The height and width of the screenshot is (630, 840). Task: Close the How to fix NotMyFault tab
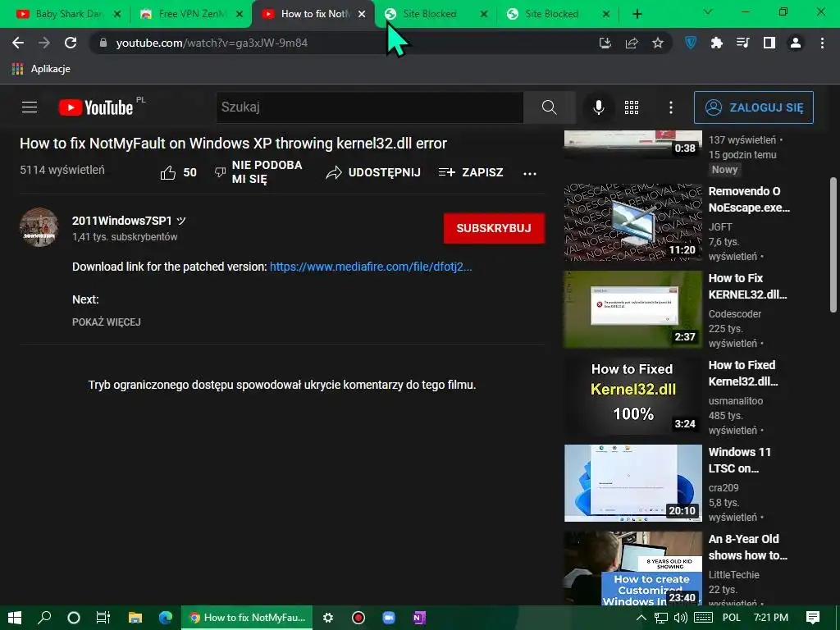pos(362,14)
